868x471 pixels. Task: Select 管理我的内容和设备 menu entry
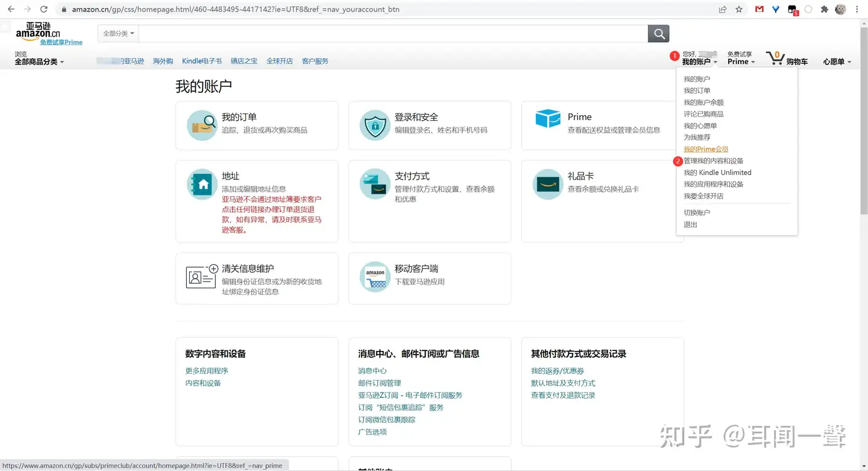[x=714, y=161]
